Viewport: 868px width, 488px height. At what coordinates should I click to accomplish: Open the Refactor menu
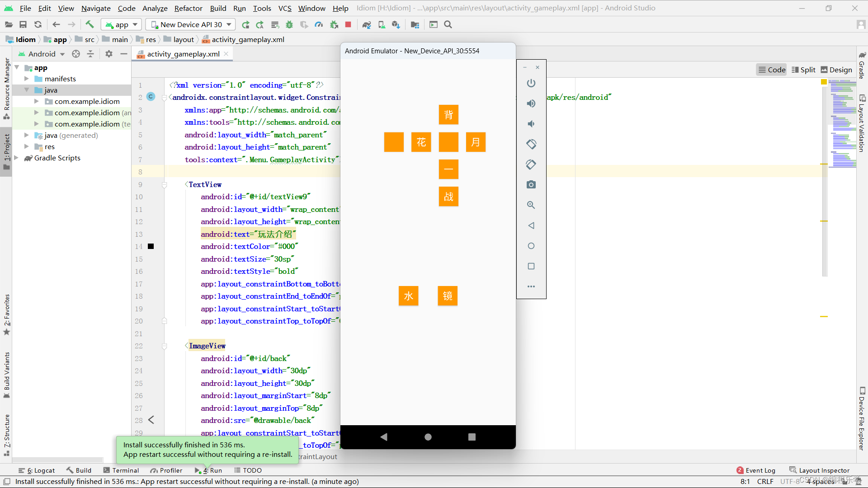point(188,8)
